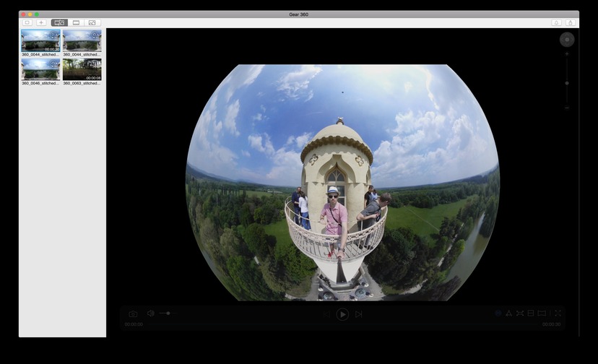Select the 360_0063_stitched forest thumbnail

(82, 69)
